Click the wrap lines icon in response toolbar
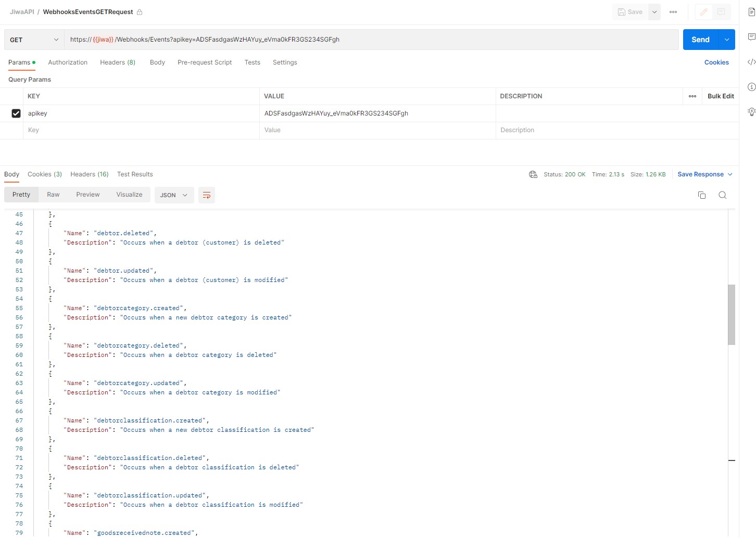Screen dimensions: 756x538 click(x=207, y=195)
